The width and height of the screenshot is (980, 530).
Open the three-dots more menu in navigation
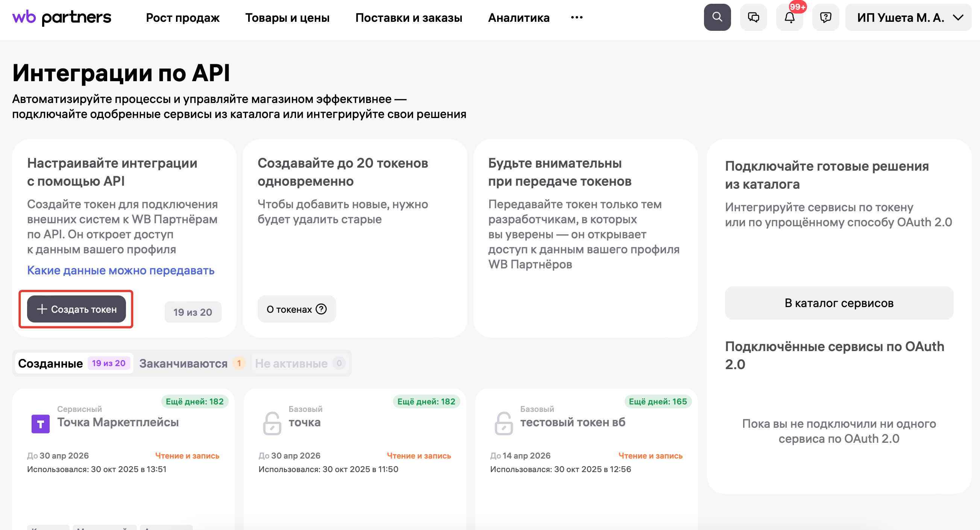tap(576, 18)
